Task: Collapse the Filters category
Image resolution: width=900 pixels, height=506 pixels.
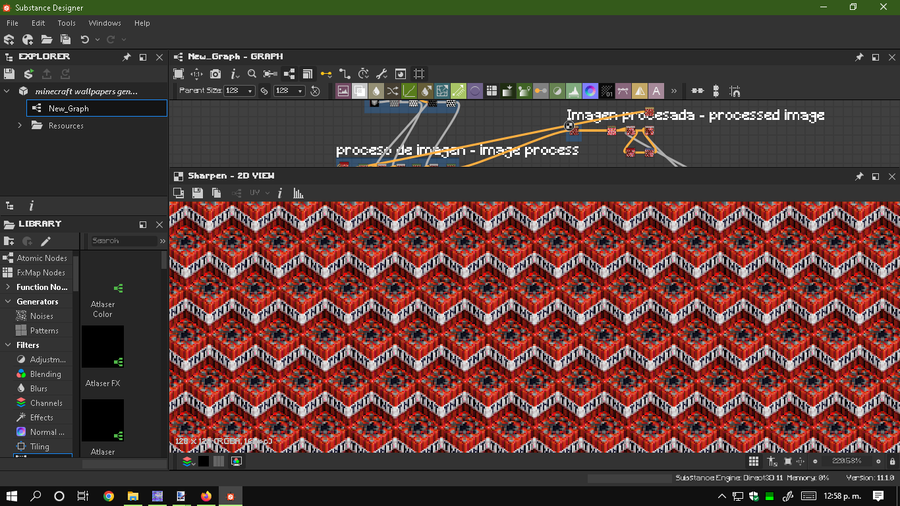Action: click(7, 345)
